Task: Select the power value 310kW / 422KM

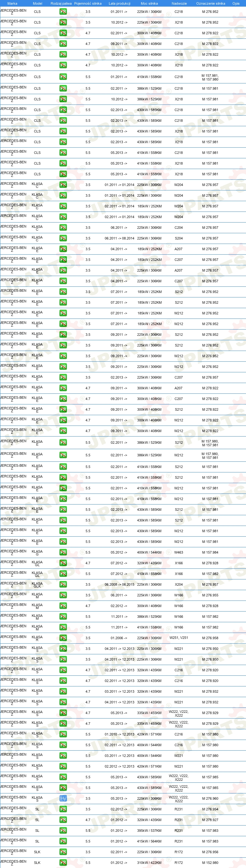Action: coord(149,863)
